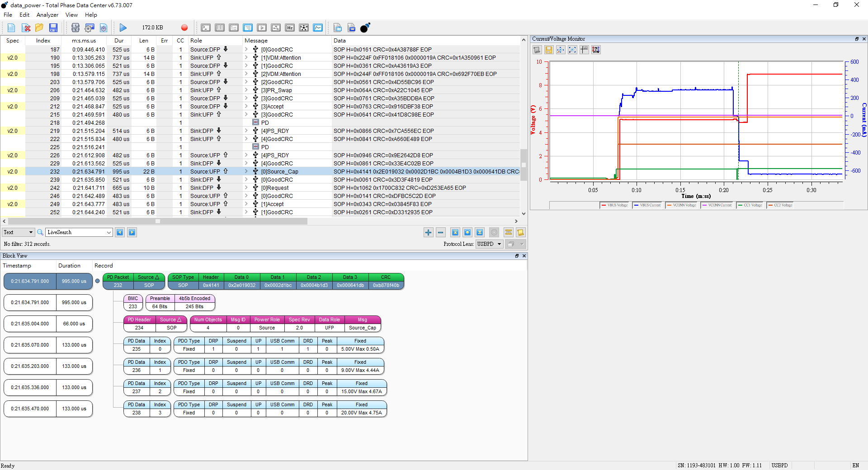Click the minus collapse-all button
This screenshot has height=470, width=868.
click(441, 232)
